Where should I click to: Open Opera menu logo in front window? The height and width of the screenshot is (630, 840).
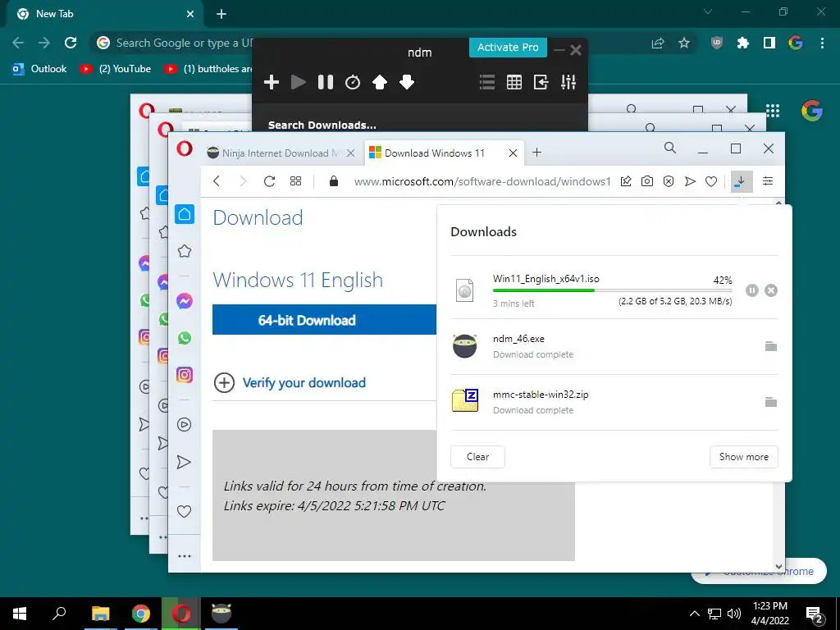[185, 148]
